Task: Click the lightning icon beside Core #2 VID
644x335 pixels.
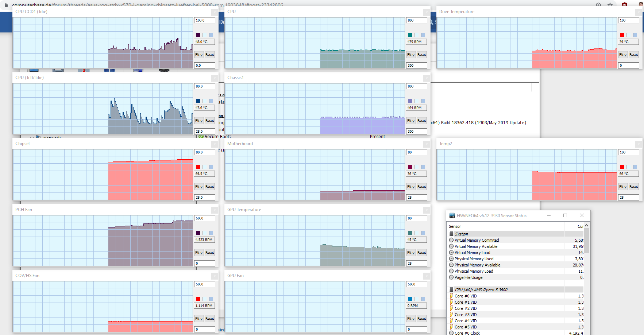Action: click(451, 308)
